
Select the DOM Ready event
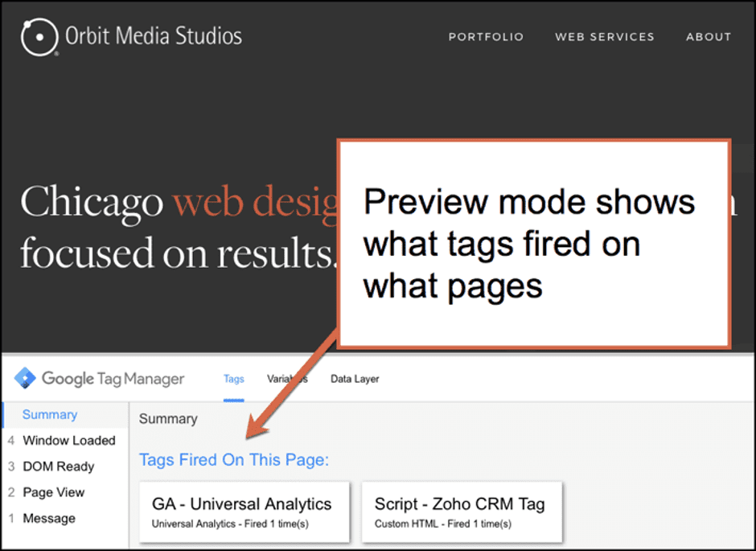pos(59,467)
